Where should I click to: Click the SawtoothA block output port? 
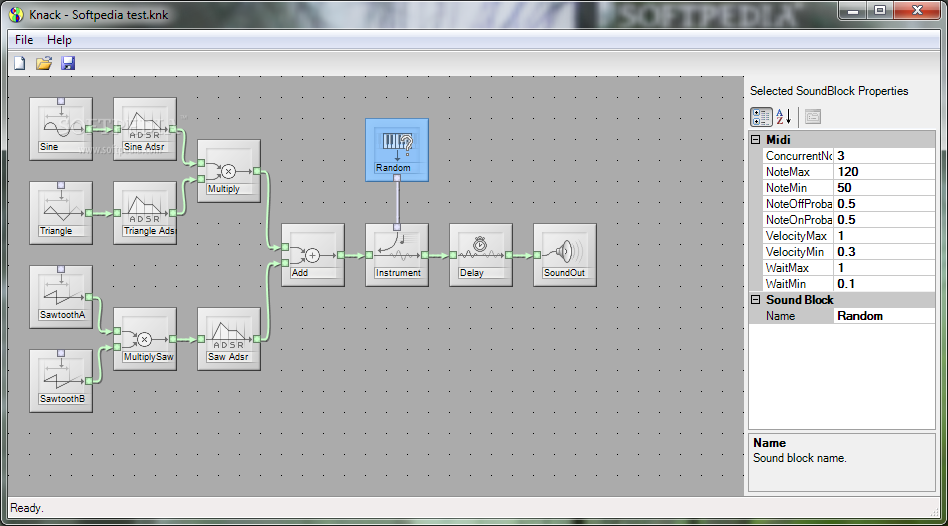click(x=89, y=297)
